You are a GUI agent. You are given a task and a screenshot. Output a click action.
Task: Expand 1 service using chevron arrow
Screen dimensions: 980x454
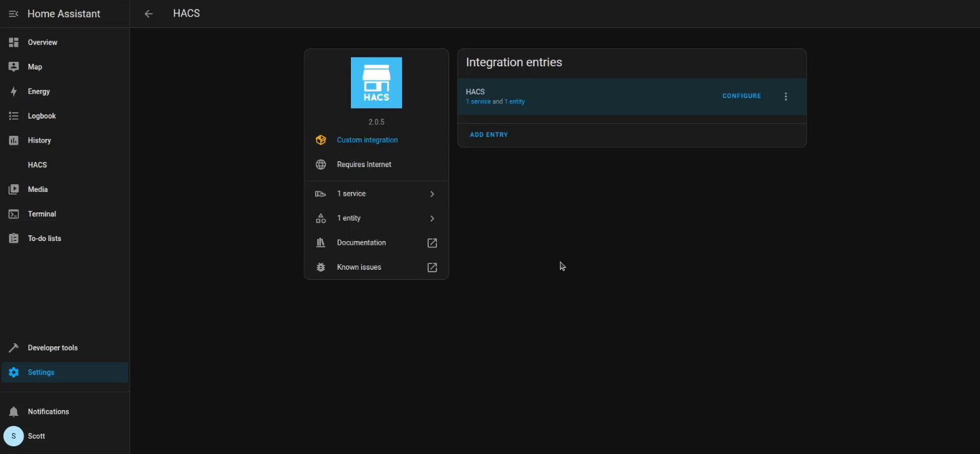pyautogui.click(x=432, y=194)
